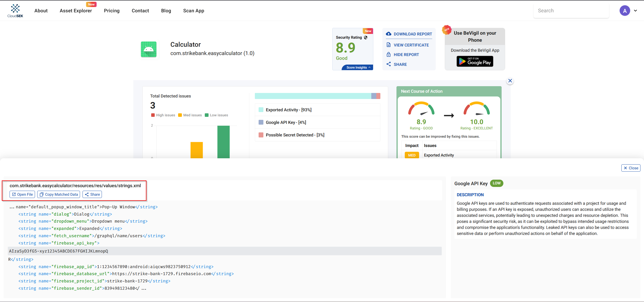The width and height of the screenshot is (644, 302).
Task: Click into the Search field
Action: pyautogui.click(x=571, y=11)
